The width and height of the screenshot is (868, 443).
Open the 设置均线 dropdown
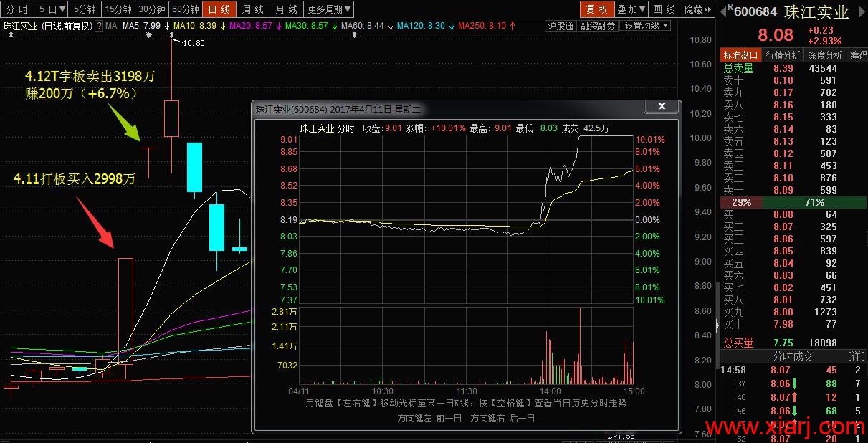click(x=646, y=26)
